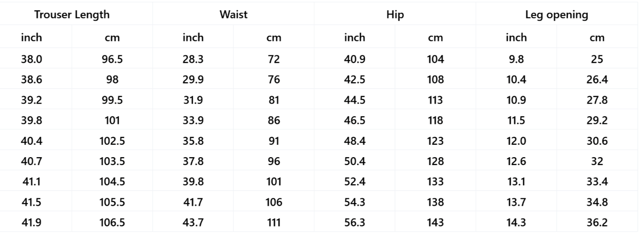
Task: Select the 40.9 hip inch cell
Action: 355,59
